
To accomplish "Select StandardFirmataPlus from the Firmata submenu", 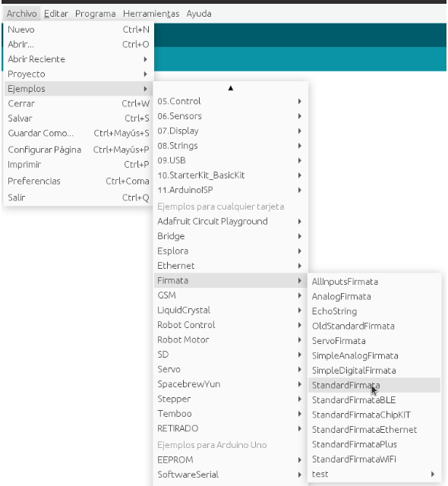I will [x=374, y=444].
